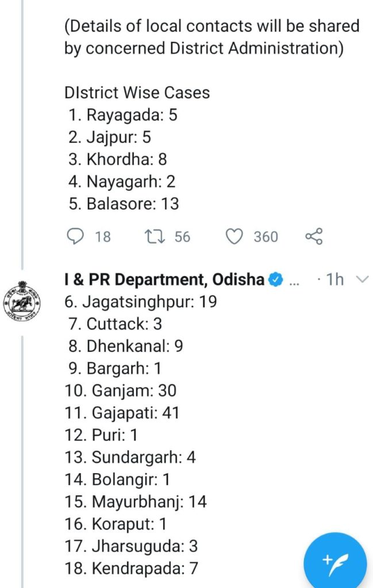Open the Odisha government emblem avatar
The width and height of the screenshot is (373, 588).
[22, 304]
